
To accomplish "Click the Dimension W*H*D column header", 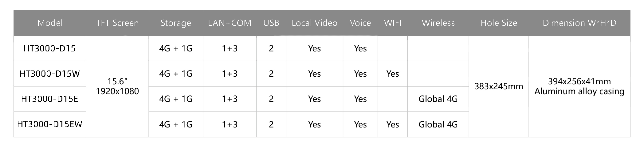I will point(579,23).
